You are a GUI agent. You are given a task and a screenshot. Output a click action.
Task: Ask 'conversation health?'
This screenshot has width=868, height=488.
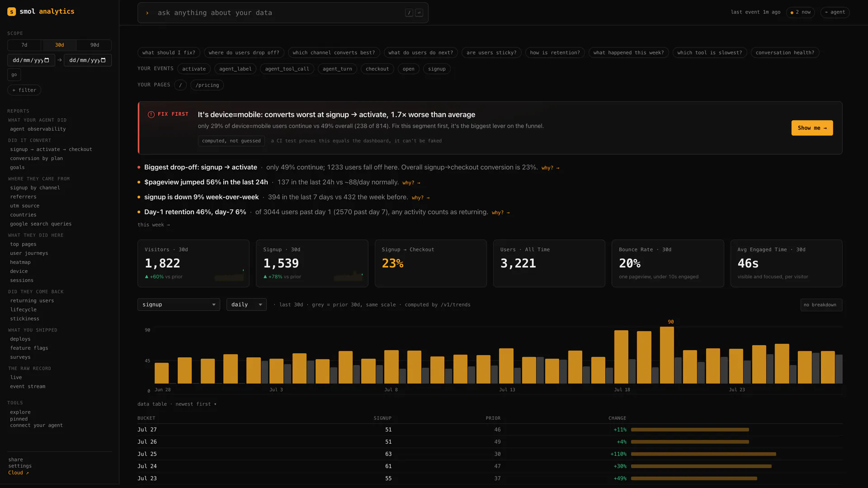coord(785,53)
